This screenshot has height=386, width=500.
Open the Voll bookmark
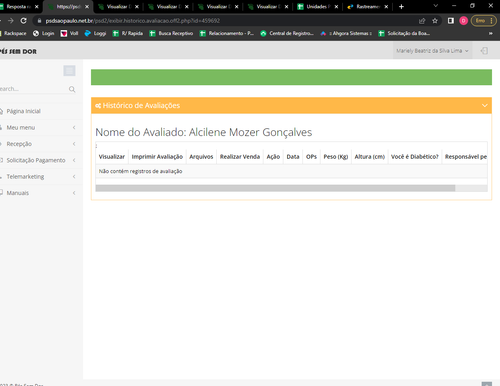[69, 33]
